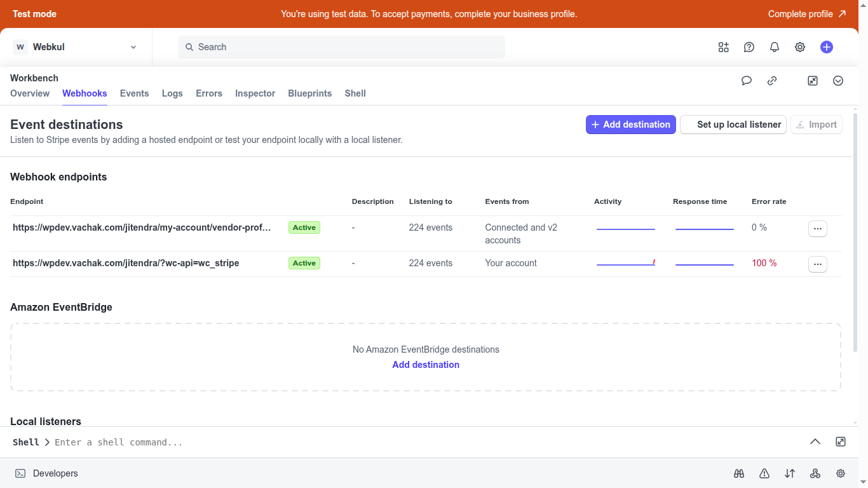Click Set up local listener
The height and width of the screenshot is (488, 868).
point(733,125)
